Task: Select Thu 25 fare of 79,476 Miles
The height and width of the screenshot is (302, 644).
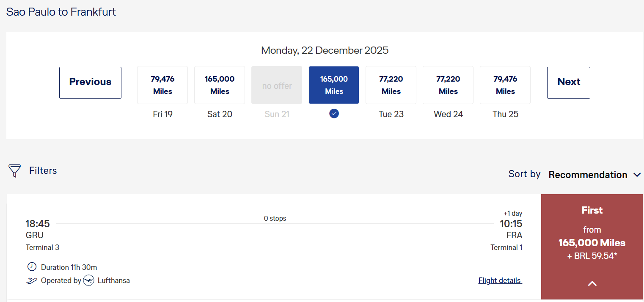Action: click(505, 85)
